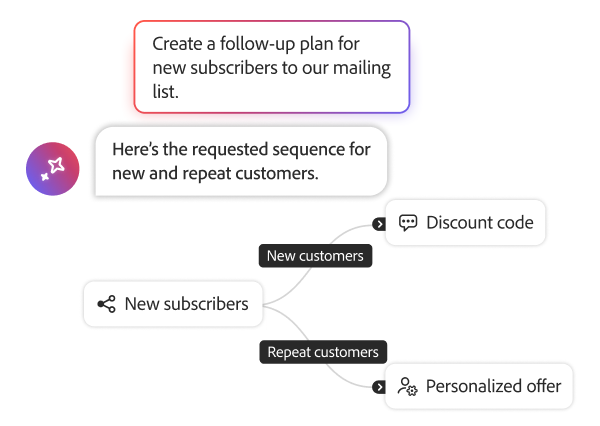Click the "New subscribers" text label
The width and height of the screenshot is (600, 426).
[x=186, y=304]
